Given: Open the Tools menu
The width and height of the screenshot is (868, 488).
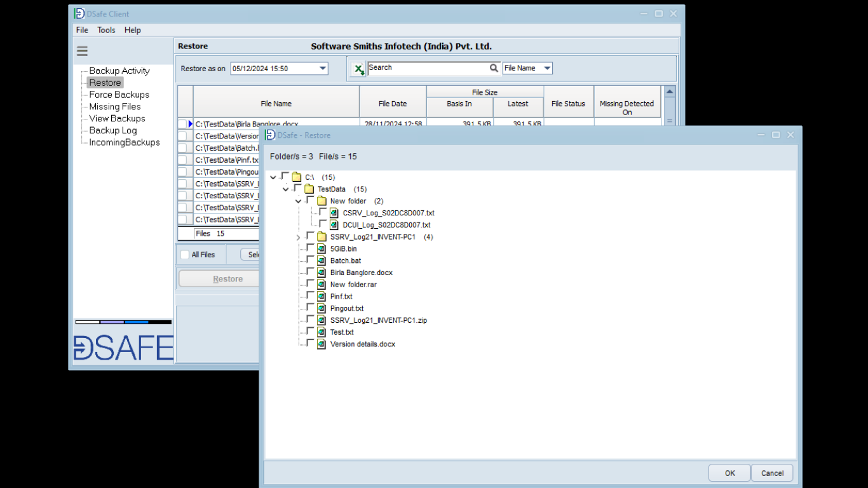Looking at the screenshot, I should 106,30.
